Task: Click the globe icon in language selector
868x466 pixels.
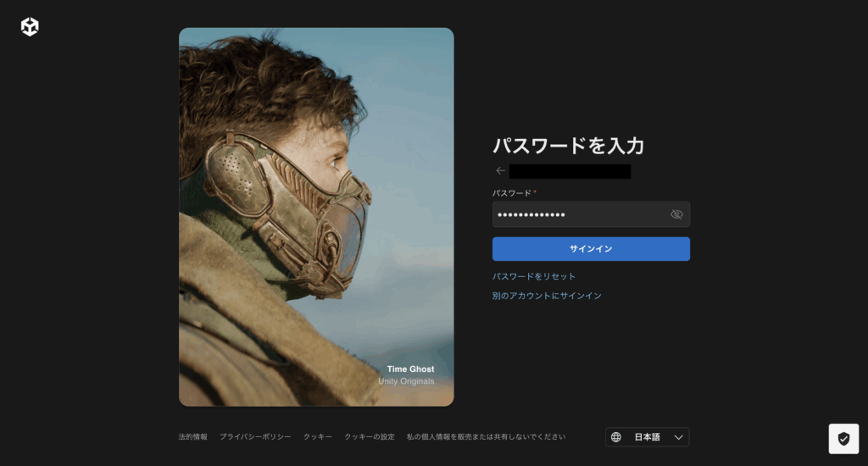Action: click(x=616, y=437)
